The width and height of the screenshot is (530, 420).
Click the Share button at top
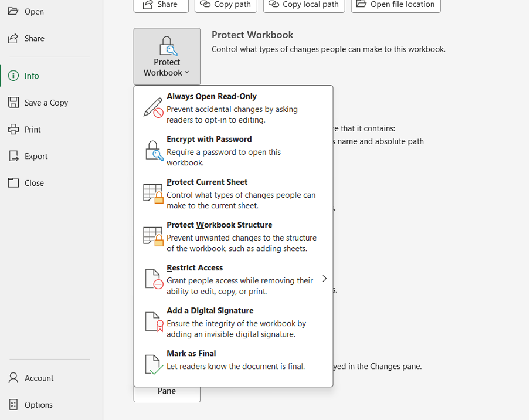(161, 5)
